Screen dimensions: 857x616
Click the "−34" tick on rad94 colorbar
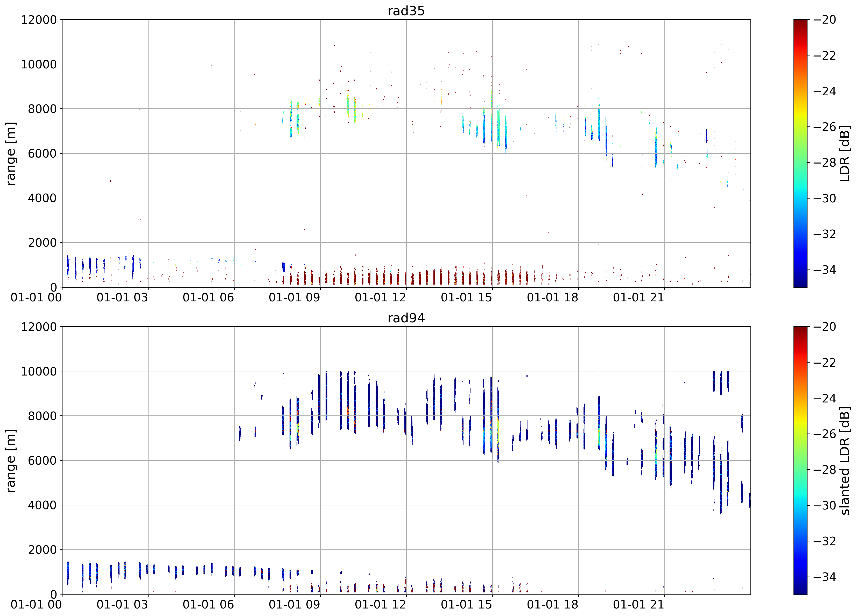[825, 577]
